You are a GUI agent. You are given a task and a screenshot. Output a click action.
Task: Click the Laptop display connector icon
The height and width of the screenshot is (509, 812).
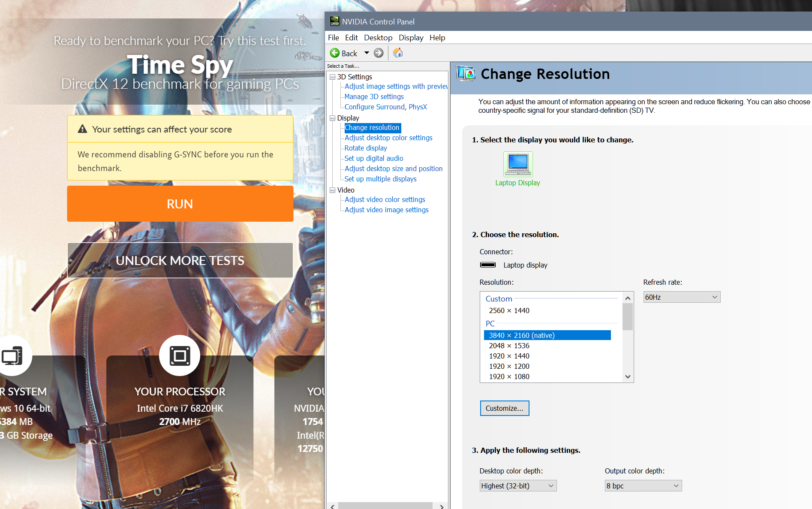488,265
